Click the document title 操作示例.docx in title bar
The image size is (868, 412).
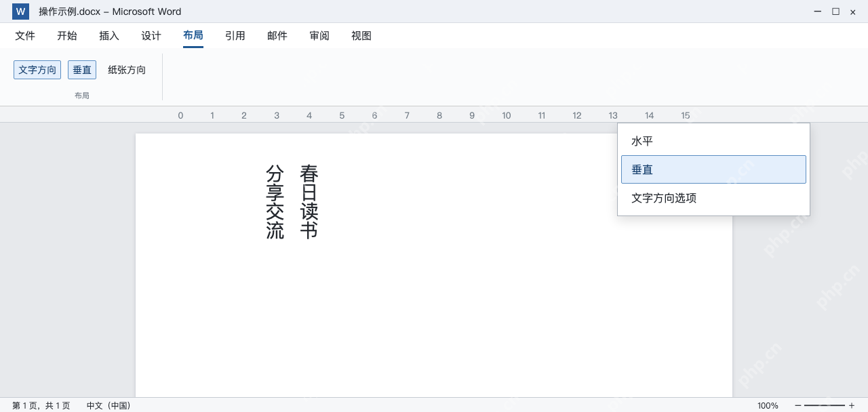point(70,12)
